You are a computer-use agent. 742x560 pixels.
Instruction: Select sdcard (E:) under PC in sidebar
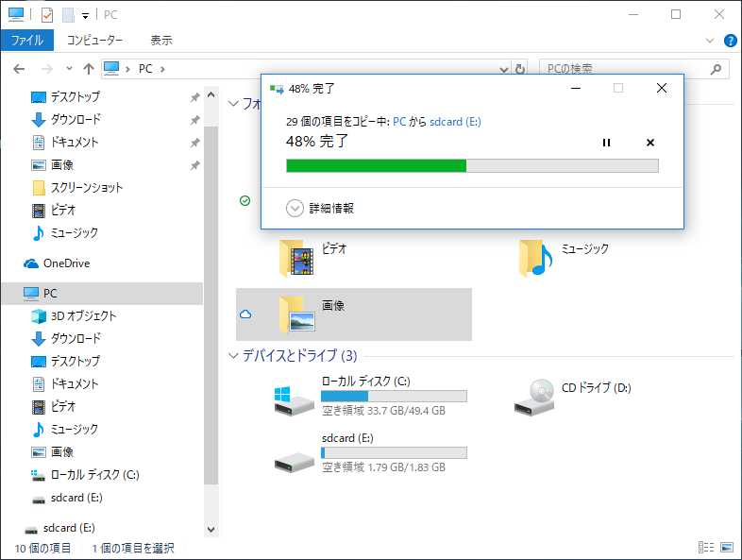76,498
